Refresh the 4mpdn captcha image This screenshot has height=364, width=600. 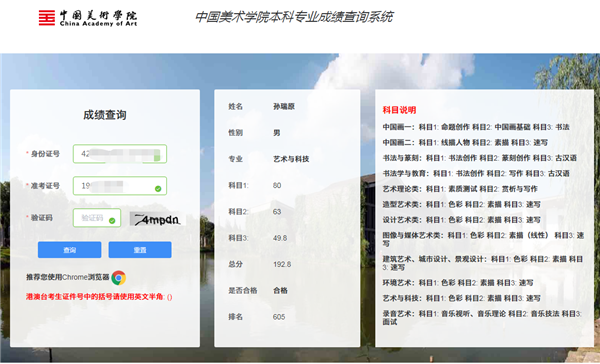click(157, 219)
